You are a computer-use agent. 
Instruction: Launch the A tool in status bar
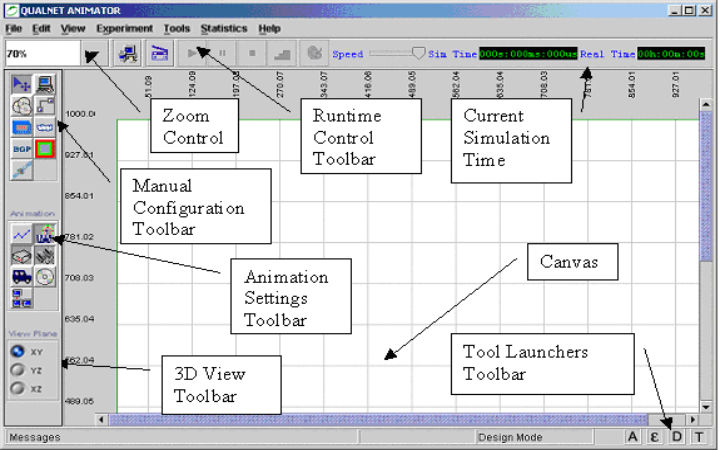632,437
